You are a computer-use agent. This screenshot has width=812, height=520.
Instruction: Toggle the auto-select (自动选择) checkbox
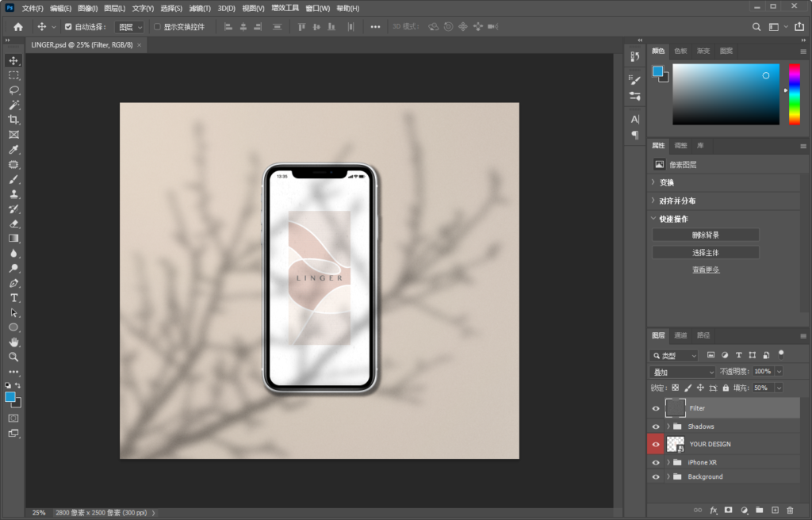(x=68, y=27)
